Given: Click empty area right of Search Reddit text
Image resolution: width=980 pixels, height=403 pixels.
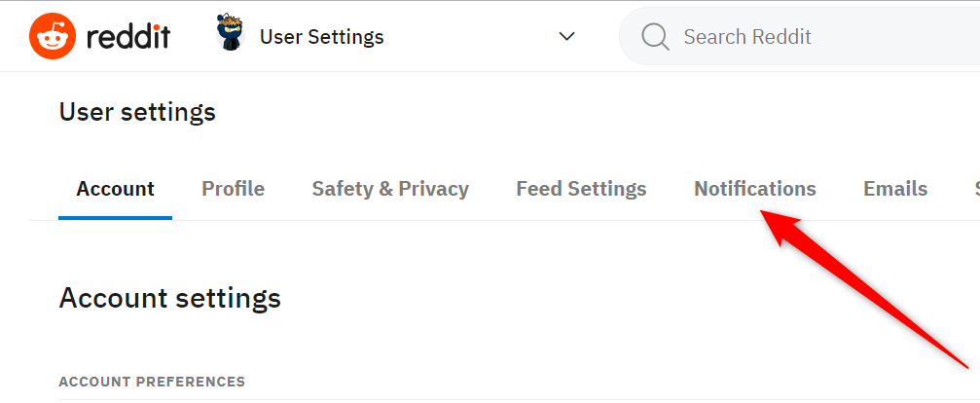Looking at the screenshot, I should tap(893, 36).
